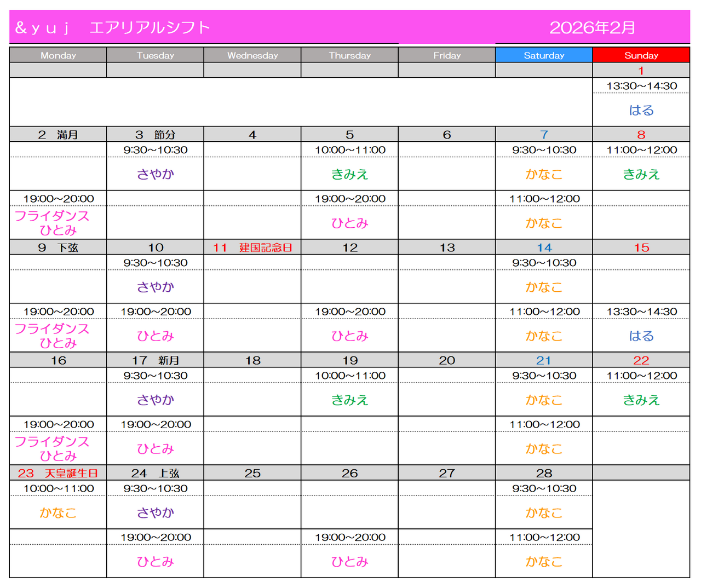Select the Monday column header

click(x=58, y=55)
